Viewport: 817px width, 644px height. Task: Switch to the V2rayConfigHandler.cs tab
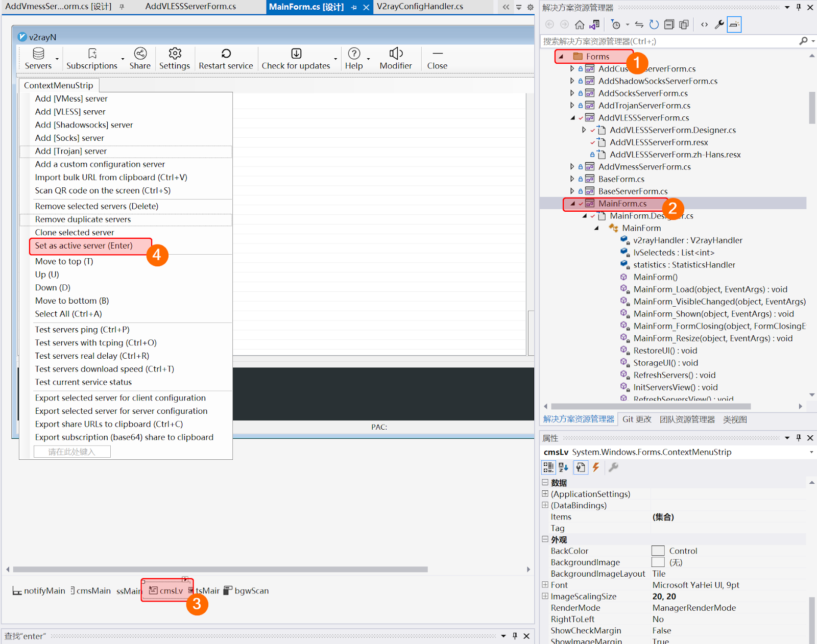pyautogui.click(x=420, y=7)
